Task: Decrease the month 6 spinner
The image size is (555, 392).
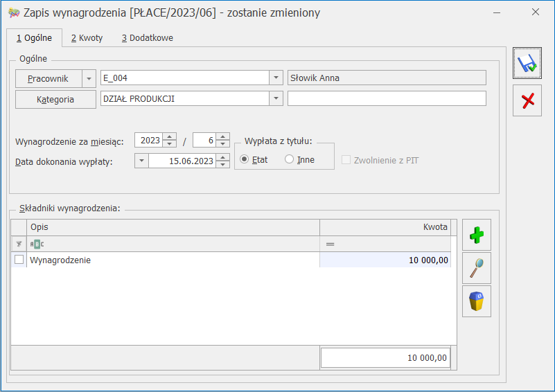Action: click(222, 143)
